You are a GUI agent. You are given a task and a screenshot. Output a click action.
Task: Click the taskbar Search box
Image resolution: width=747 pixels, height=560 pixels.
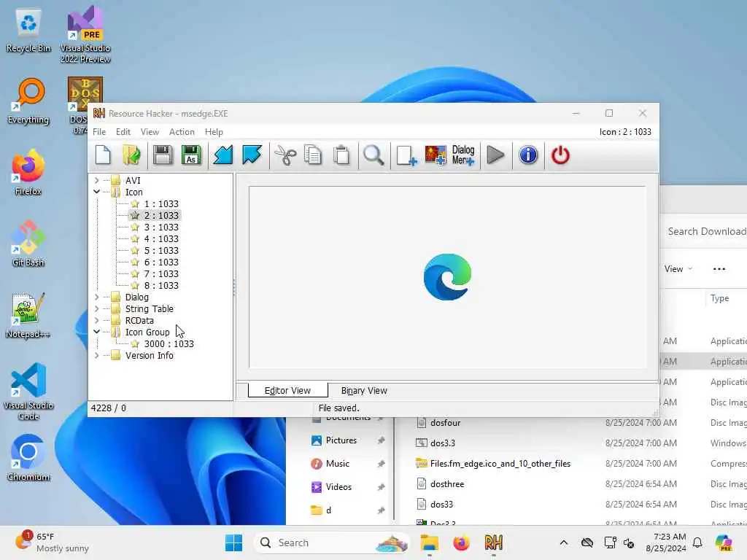pos(332,542)
